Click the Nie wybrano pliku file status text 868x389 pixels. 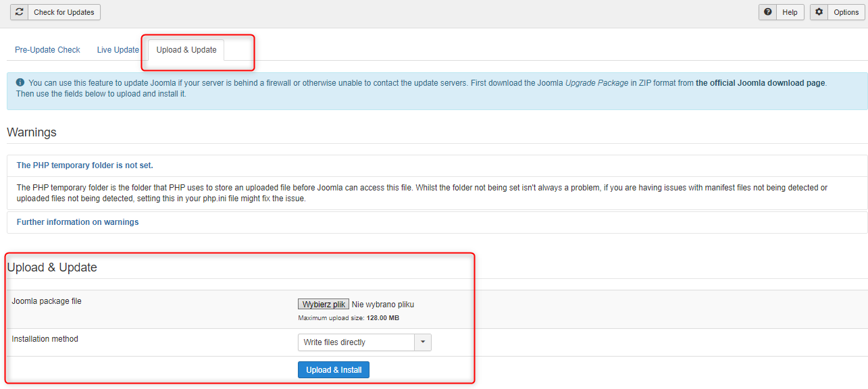tap(383, 305)
